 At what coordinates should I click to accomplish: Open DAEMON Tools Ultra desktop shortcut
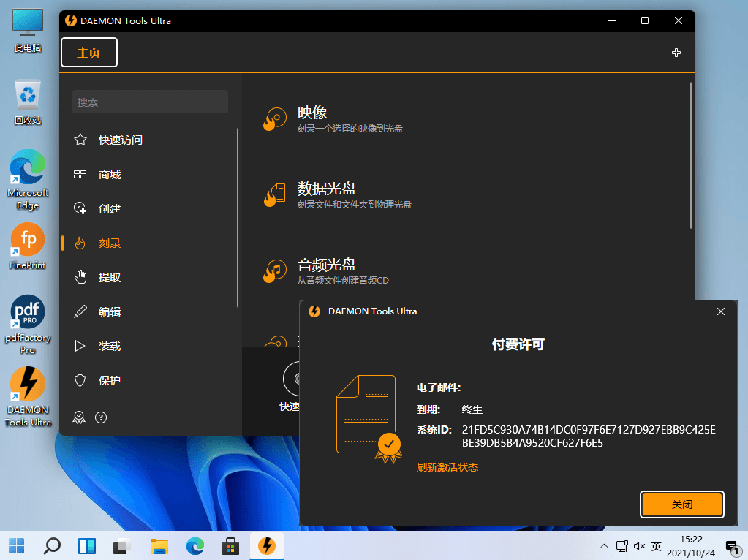28,396
